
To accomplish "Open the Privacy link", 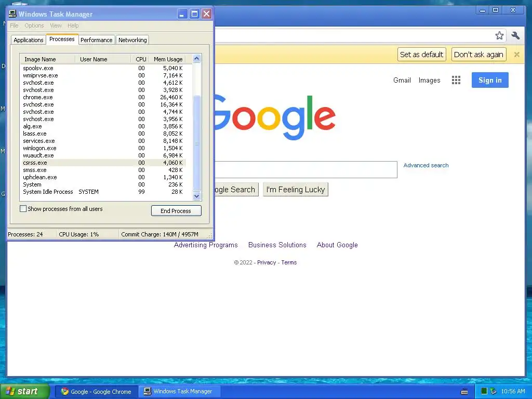I will [267, 262].
